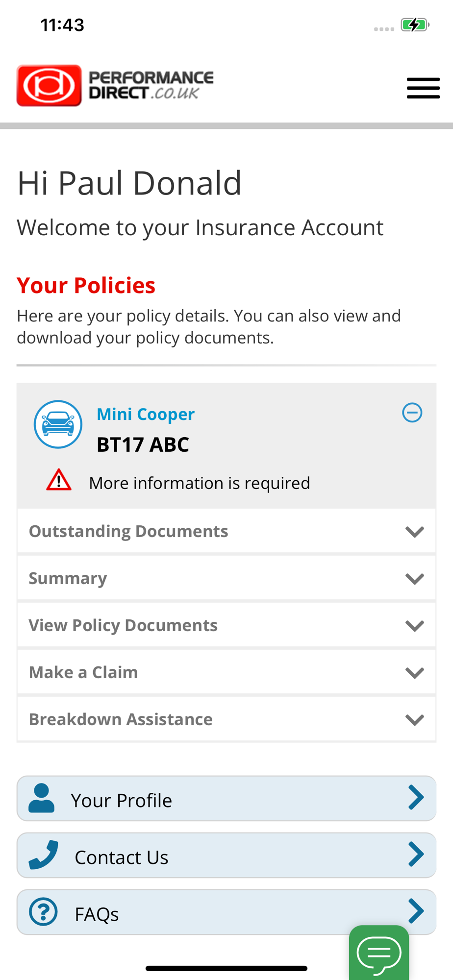Select the Mini Cooper policy title
The width and height of the screenshot is (453, 980).
[146, 415]
